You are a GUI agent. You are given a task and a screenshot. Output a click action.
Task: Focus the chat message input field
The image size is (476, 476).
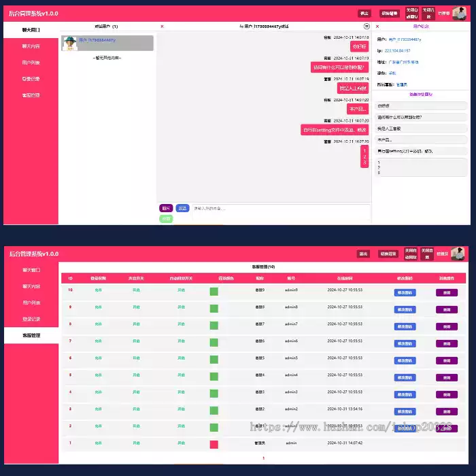281,212
